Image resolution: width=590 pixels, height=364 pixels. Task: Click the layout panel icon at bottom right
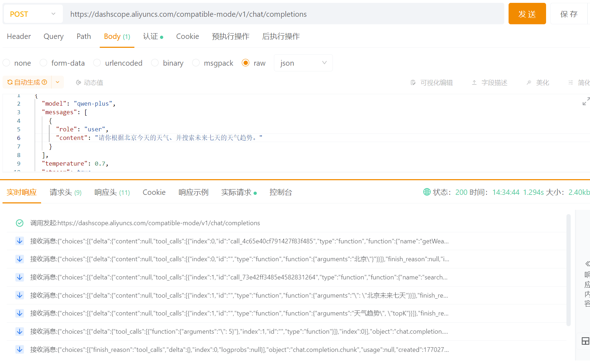(x=585, y=341)
